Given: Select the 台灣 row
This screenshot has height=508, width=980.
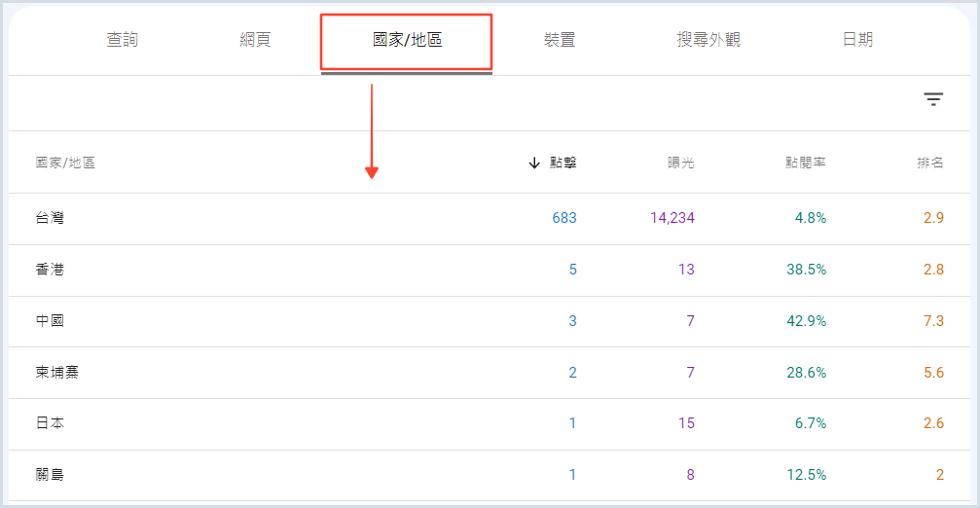Looking at the screenshot, I should (x=50, y=218).
